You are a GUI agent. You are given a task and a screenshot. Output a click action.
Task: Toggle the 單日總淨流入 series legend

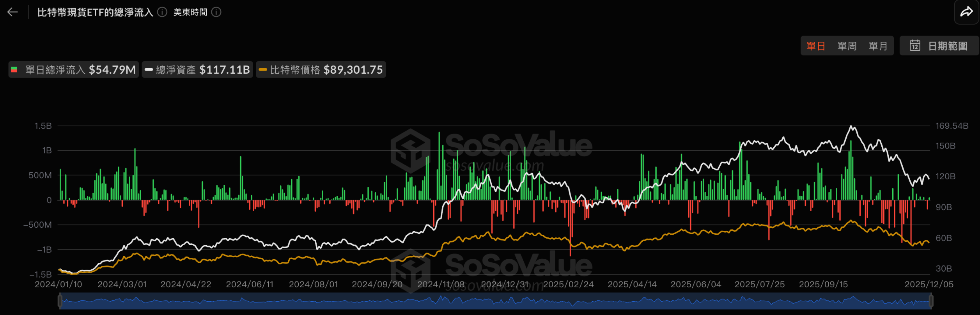[x=74, y=70]
